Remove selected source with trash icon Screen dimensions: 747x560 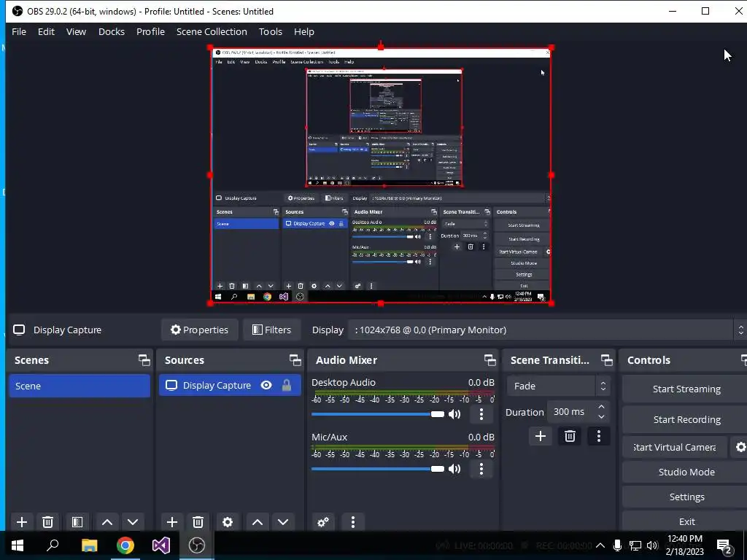pos(198,522)
